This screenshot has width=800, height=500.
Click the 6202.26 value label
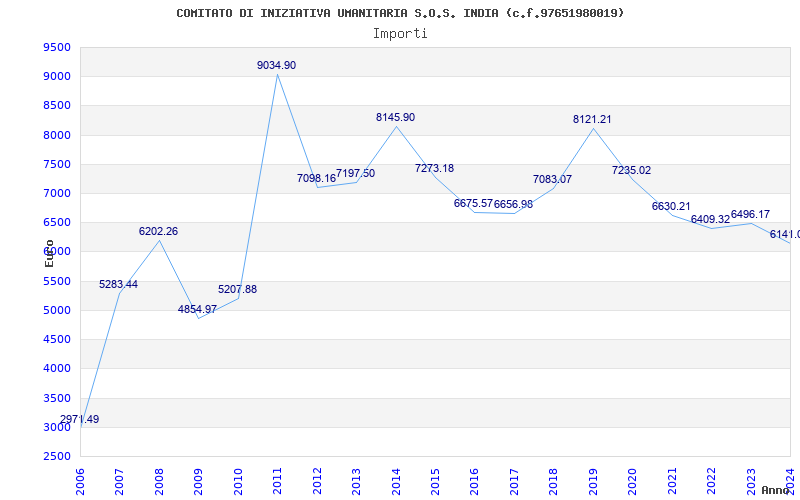(x=158, y=232)
